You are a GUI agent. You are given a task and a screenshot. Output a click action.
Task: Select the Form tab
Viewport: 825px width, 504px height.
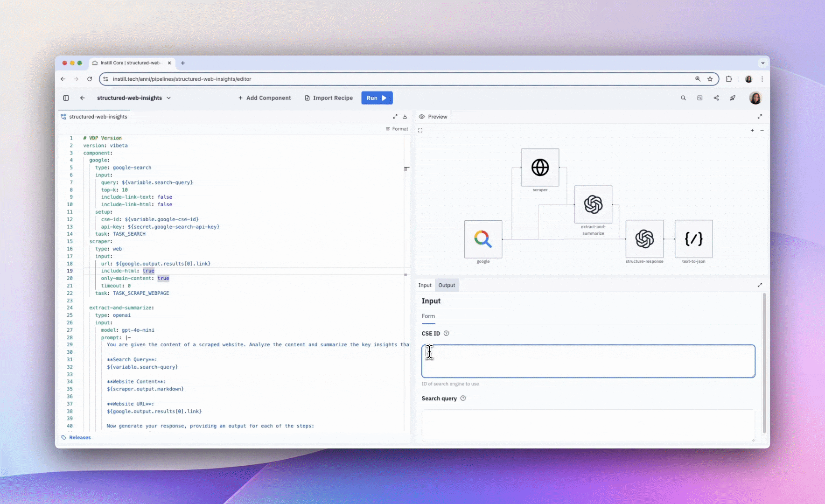(428, 316)
